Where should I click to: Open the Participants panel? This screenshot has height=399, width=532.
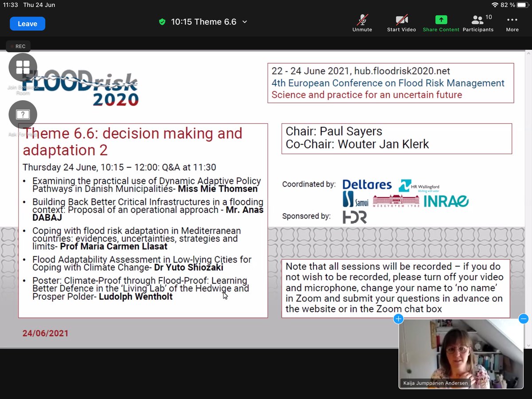(x=478, y=22)
